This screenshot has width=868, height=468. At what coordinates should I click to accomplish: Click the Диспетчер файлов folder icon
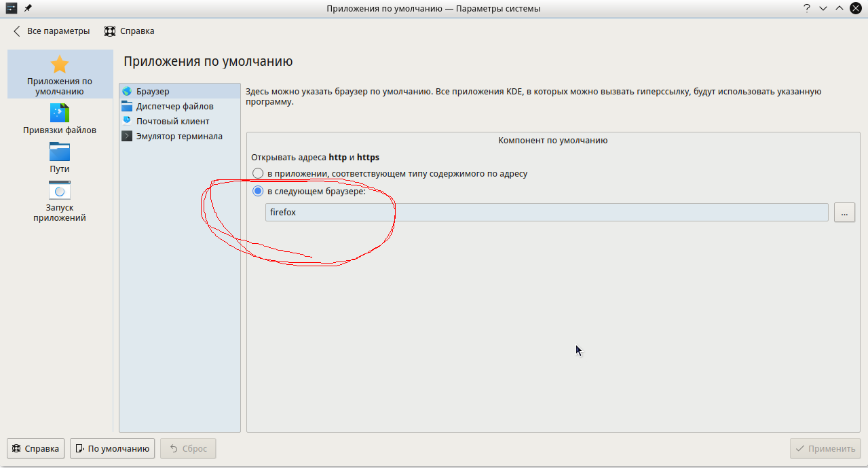(x=127, y=106)
